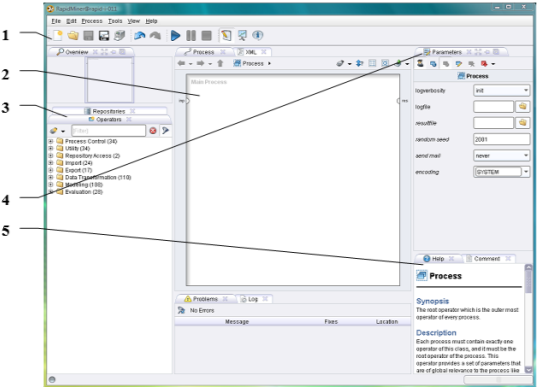537x388 pixels.
Task: Select the Repositories tab
Action: point(109,111)
